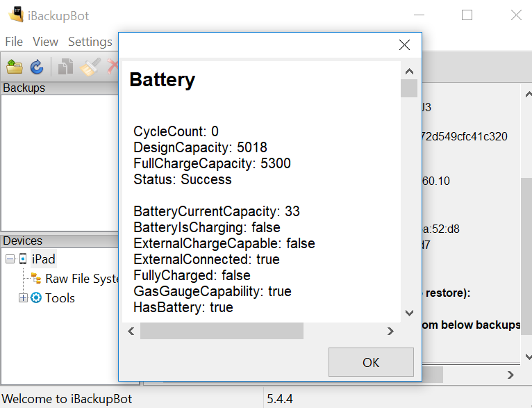Click the blue refresh toolbar icon
The width and height of the screenshot is (532, 408).
click(37, 67)
